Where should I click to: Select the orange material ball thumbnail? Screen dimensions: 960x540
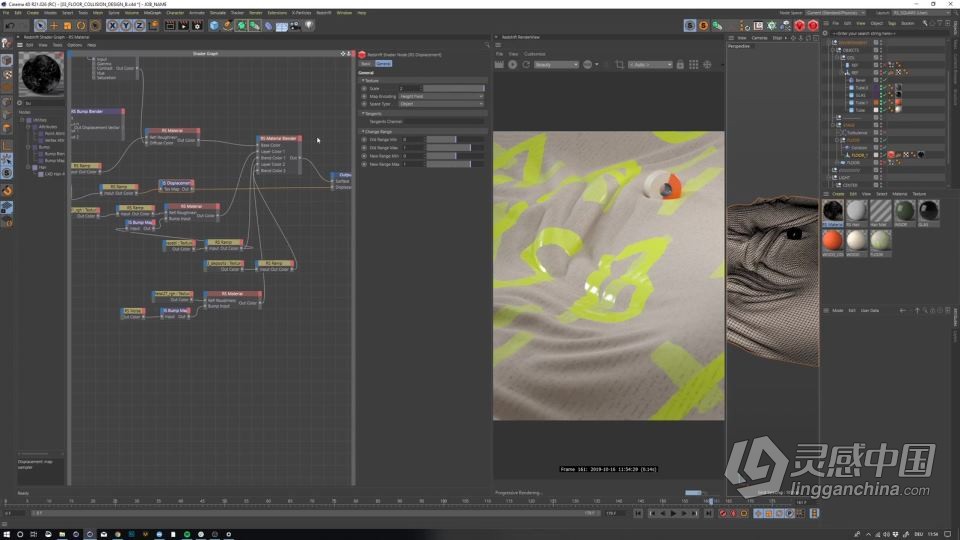point(833,240)
